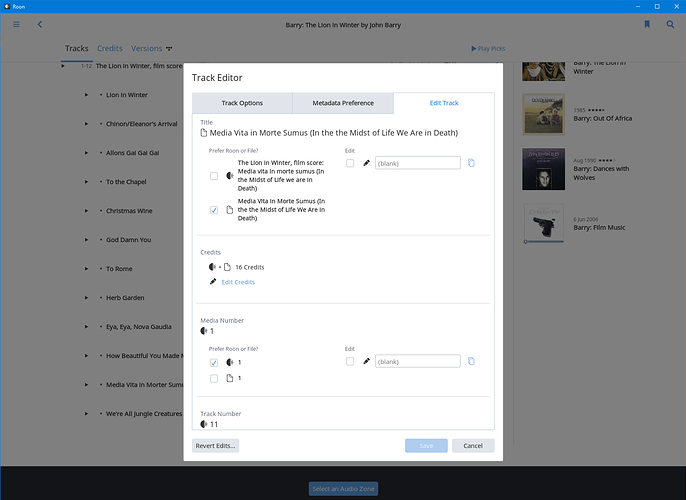Click the bookmark icon in header
This screenshot has width=686, height=500.
647,24
